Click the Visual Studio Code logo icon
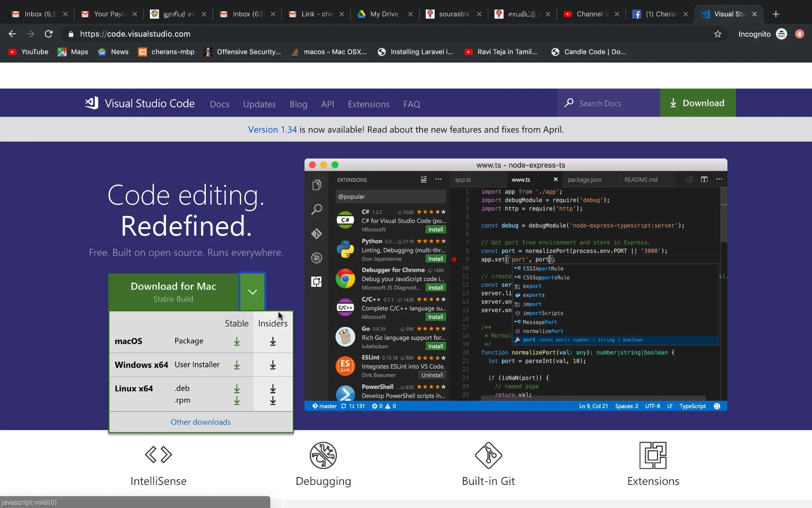The height and width of the screenshot is (508, 812). click(x=92, y=103)
